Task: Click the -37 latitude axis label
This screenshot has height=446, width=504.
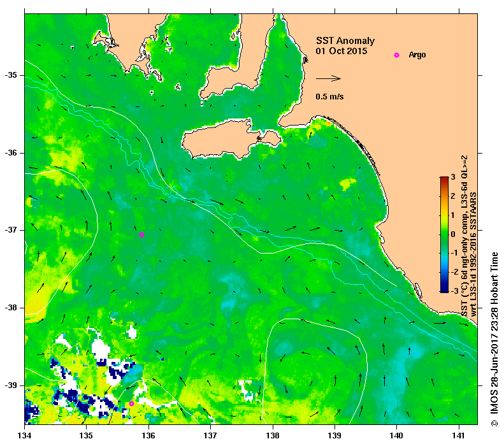Action: tap(10, 230)
